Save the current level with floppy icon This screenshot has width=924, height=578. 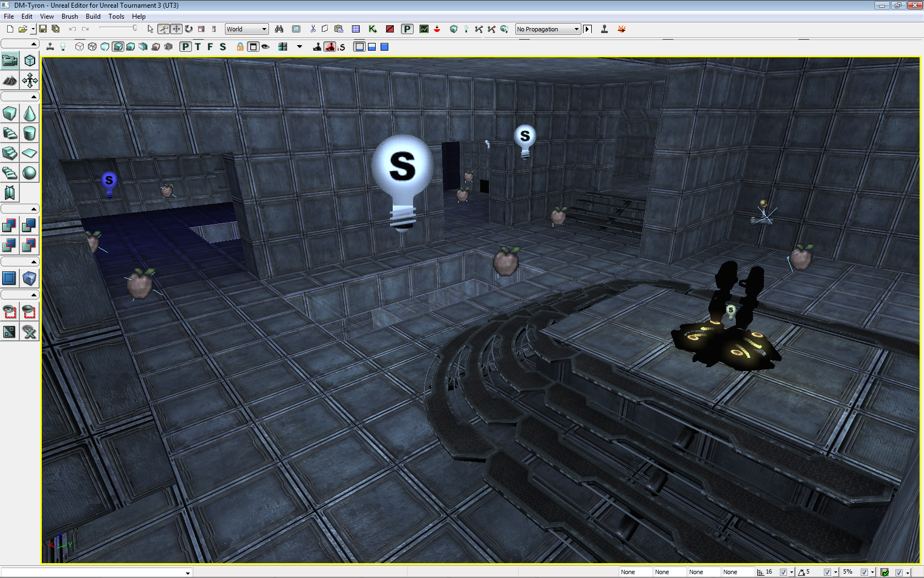click(x=43, y=29)
